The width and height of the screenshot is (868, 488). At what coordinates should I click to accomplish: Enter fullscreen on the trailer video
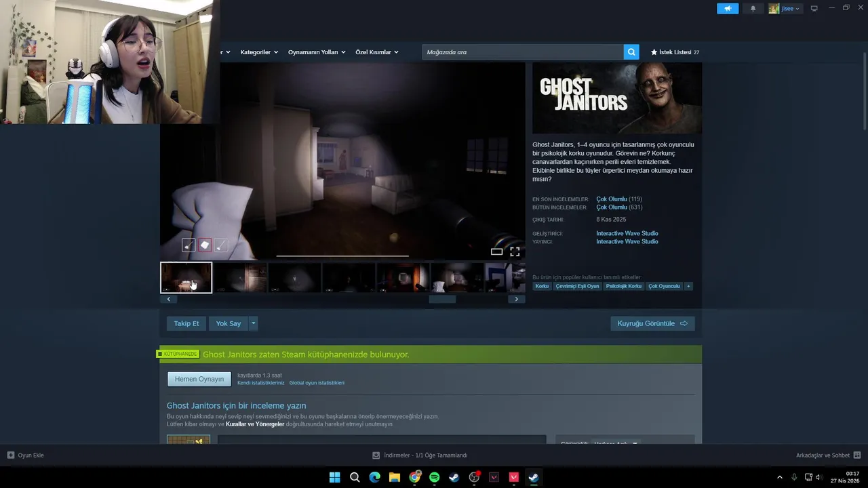tap(515, 251)
